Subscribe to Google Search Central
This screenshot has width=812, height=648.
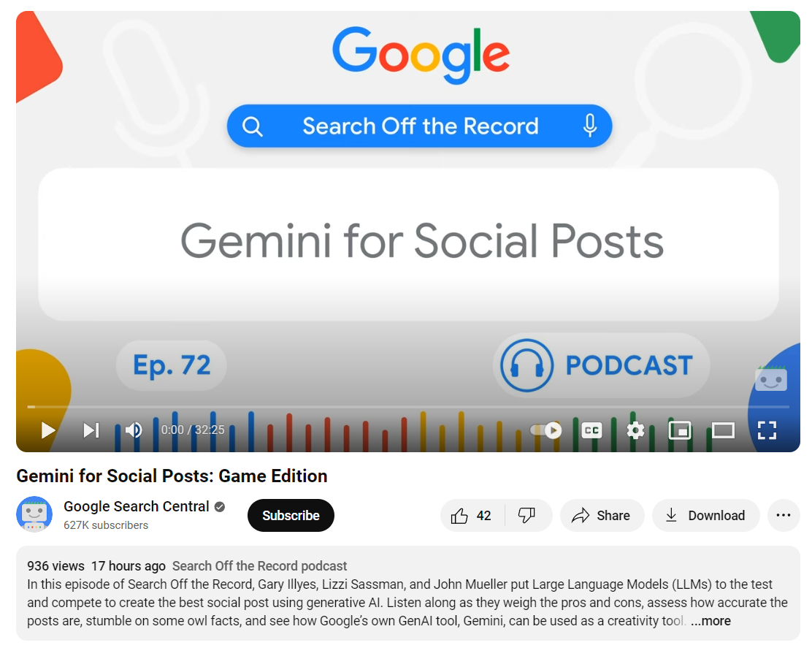[291, 515]
